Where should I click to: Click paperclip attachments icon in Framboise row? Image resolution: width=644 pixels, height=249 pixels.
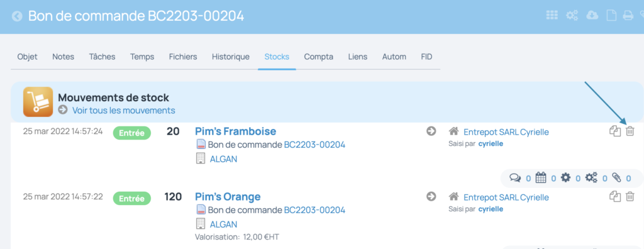616,177
